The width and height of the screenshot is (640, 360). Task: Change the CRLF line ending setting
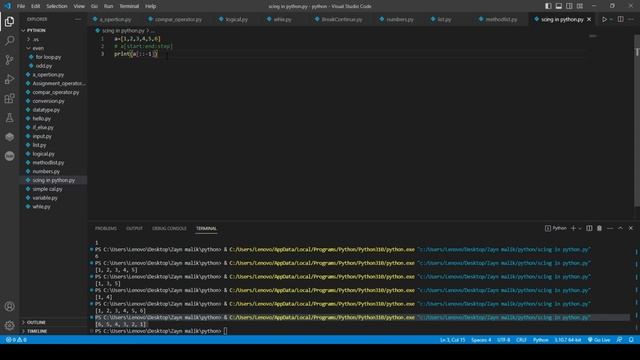coord(521,340)
